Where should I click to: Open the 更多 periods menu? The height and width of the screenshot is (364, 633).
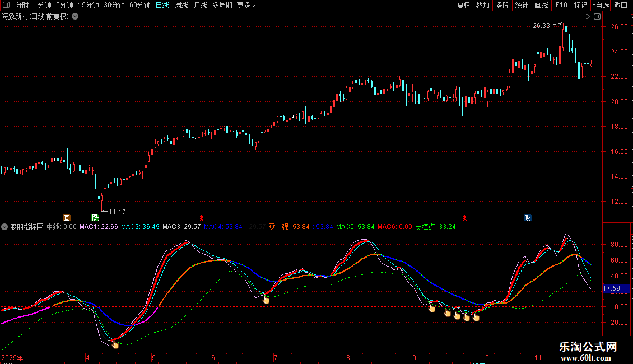(x=246, y=5)
